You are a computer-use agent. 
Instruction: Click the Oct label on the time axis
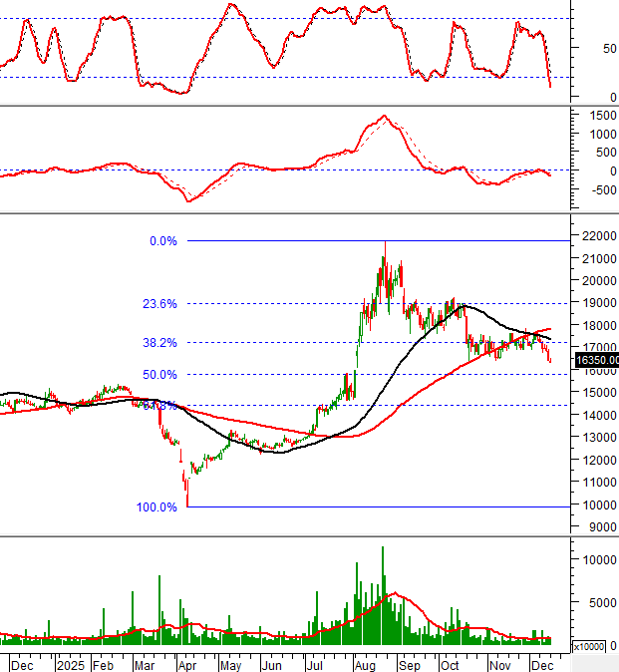450,663
